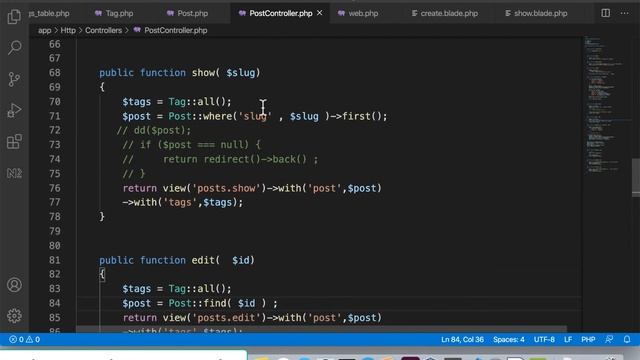
Task: Close the PostController.php tab
Action: [x=320, y=13]
